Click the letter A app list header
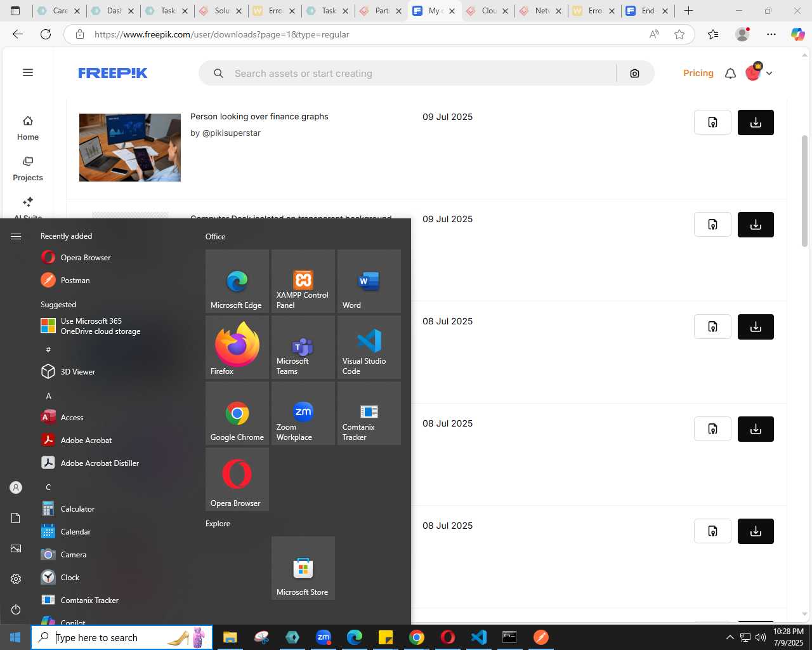812x650 pixels. click(x=48, y=395)
